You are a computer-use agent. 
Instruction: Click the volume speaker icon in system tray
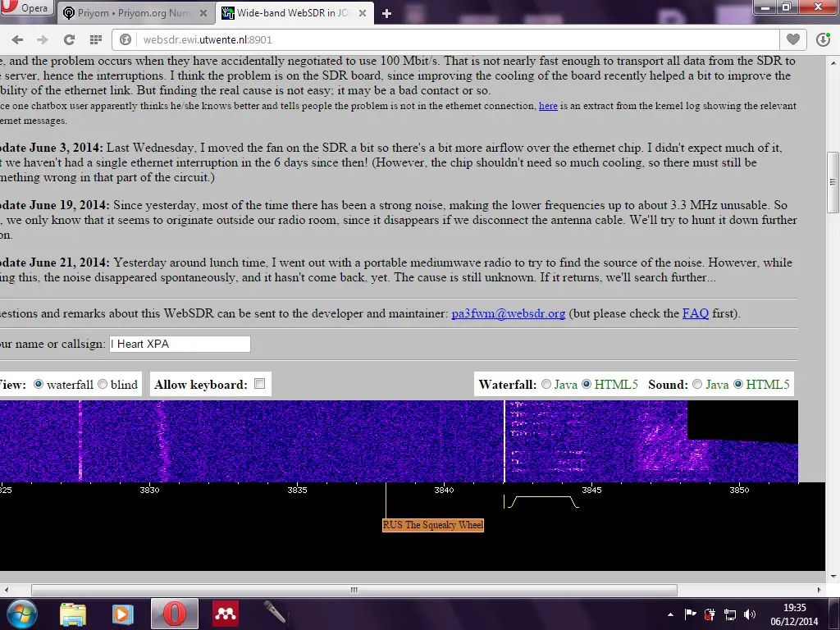click(749, 614)
